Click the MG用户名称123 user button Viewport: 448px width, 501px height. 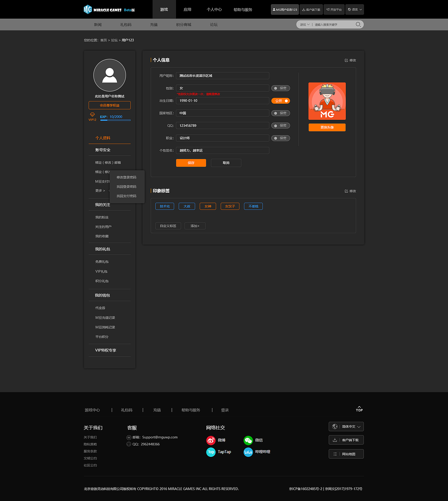(x=285, y=9)
